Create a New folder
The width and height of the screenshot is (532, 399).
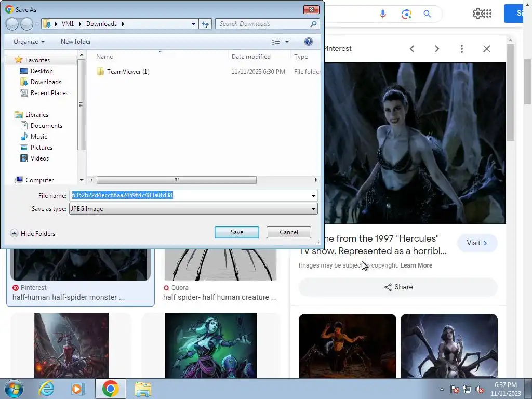click(76, 42)
